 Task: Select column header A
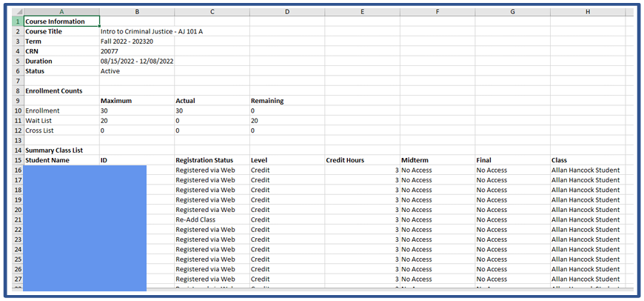point(61,12)
